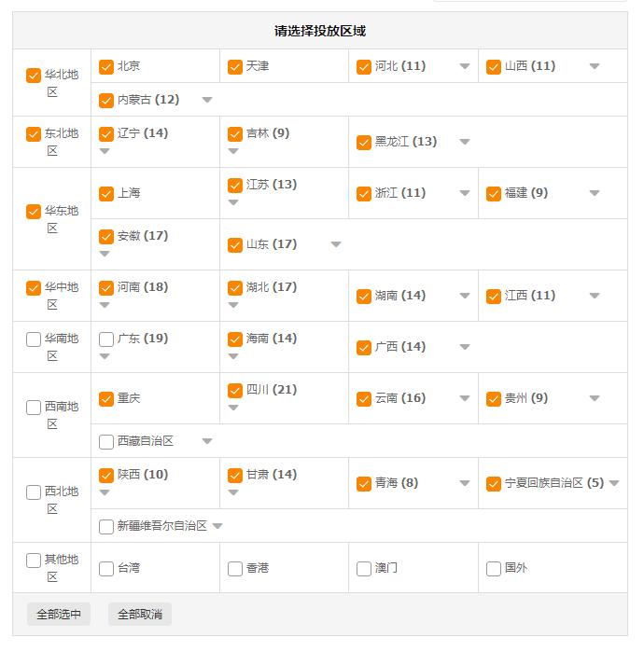Select the 新疆维吾尔自治区 checkbox
The height and width of the screenshot is (651, 644).
(x=106, y=527)
